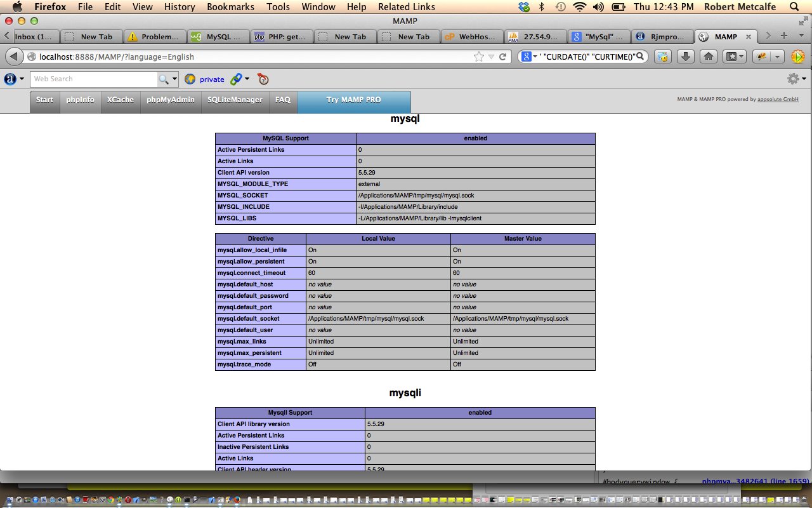Click the bee addon toolbar icon
Screen dimensions: 812x508
click(763, 57)
